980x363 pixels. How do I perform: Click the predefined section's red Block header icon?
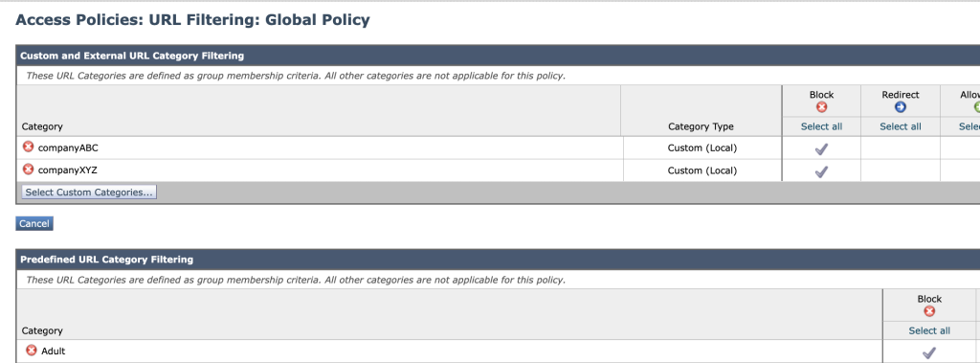point(929,311)
